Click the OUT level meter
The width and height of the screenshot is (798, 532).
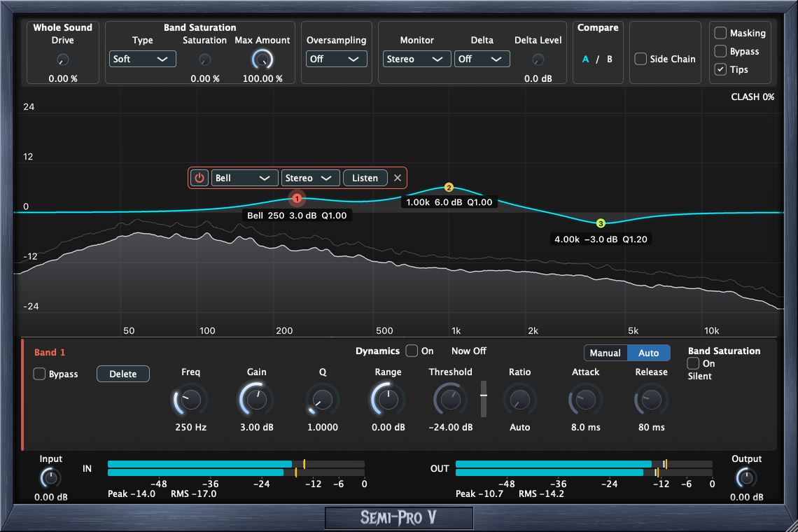(x=584, y=468)
